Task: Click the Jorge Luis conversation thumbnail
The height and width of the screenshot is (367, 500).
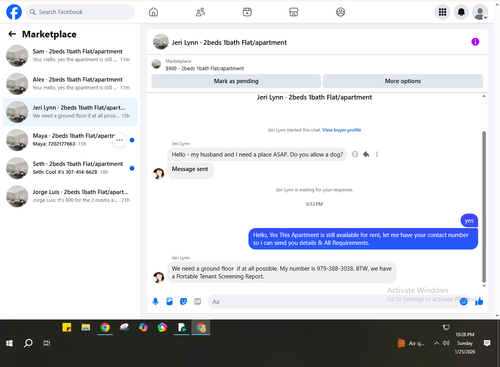Action: 17,196
